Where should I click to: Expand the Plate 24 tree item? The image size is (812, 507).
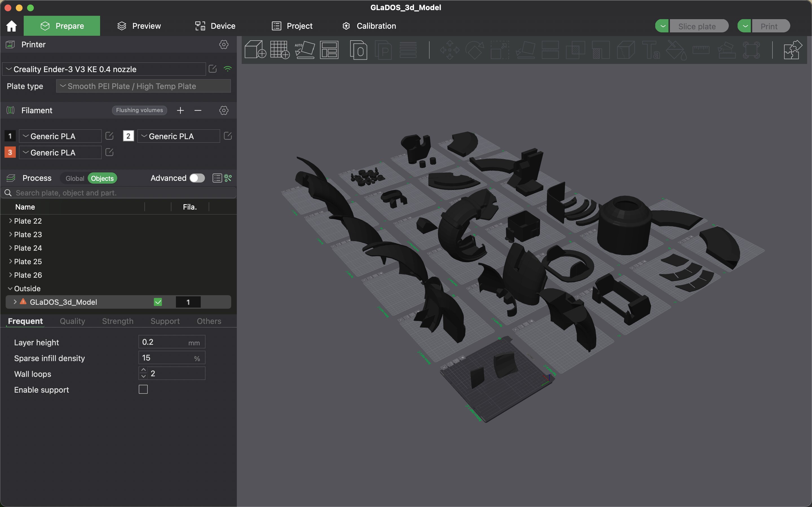10,248
